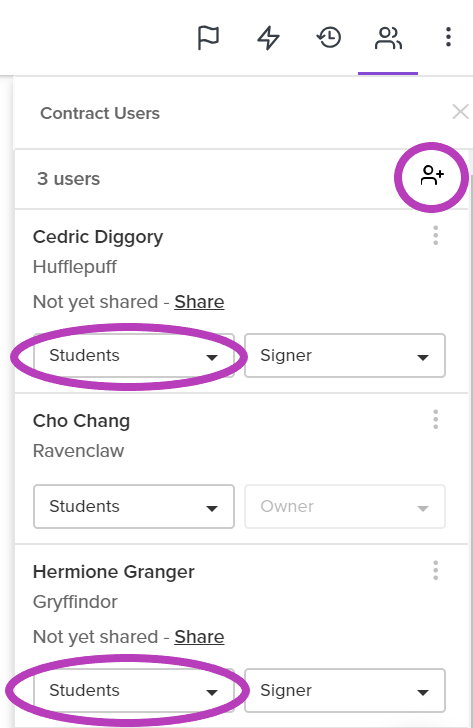Expand Hermione Granger's Students group dropdown

(134, 690)
